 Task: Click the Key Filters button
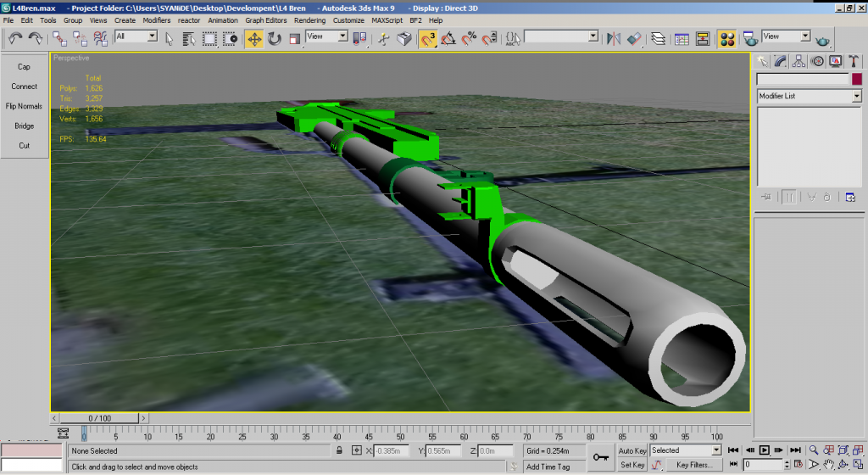(x=694, y=465)
